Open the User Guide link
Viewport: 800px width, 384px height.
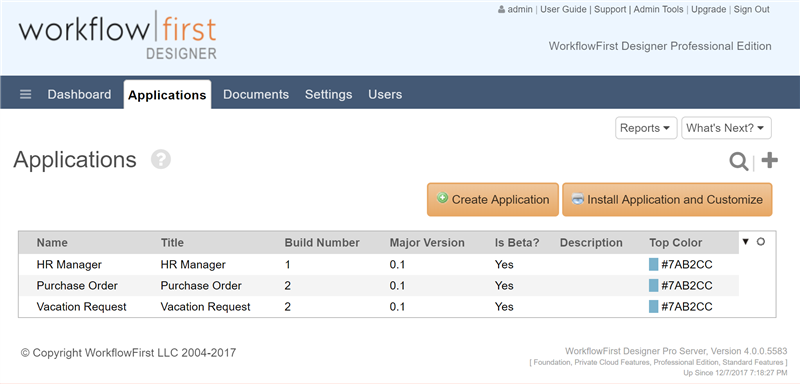(x=563, y=10)
